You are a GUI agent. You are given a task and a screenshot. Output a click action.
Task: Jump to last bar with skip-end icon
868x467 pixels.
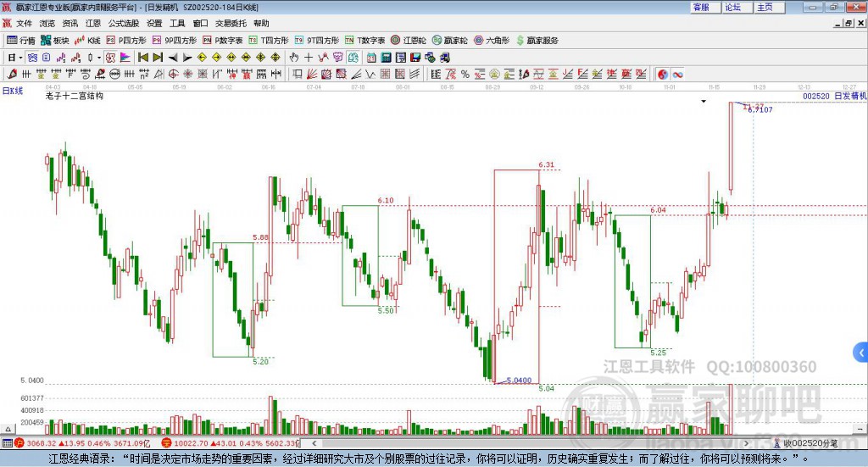158,58
